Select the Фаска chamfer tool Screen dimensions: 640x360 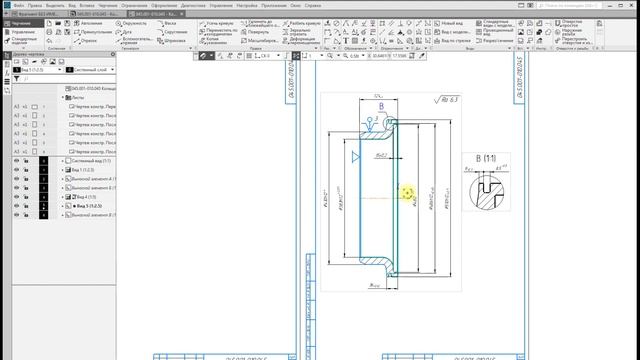tap(167, 23)
